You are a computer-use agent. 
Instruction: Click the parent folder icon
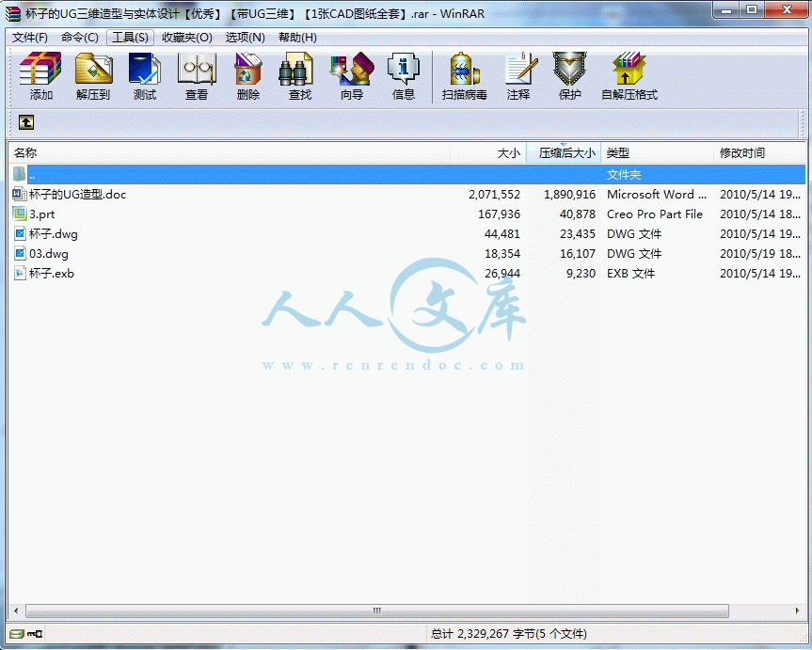[x=19, y=174]
